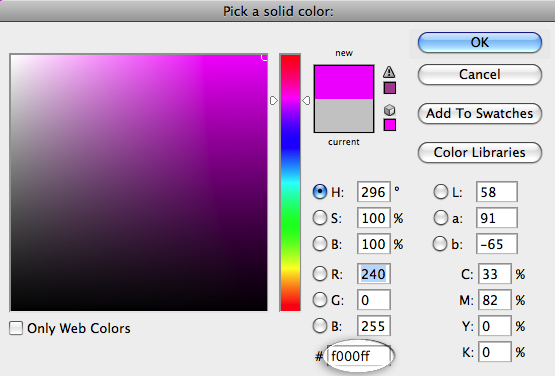Click inside the color saturation-brightness field
Image resolution: width=555 pixels, height=376 pixels.
(x=139, y=183)
